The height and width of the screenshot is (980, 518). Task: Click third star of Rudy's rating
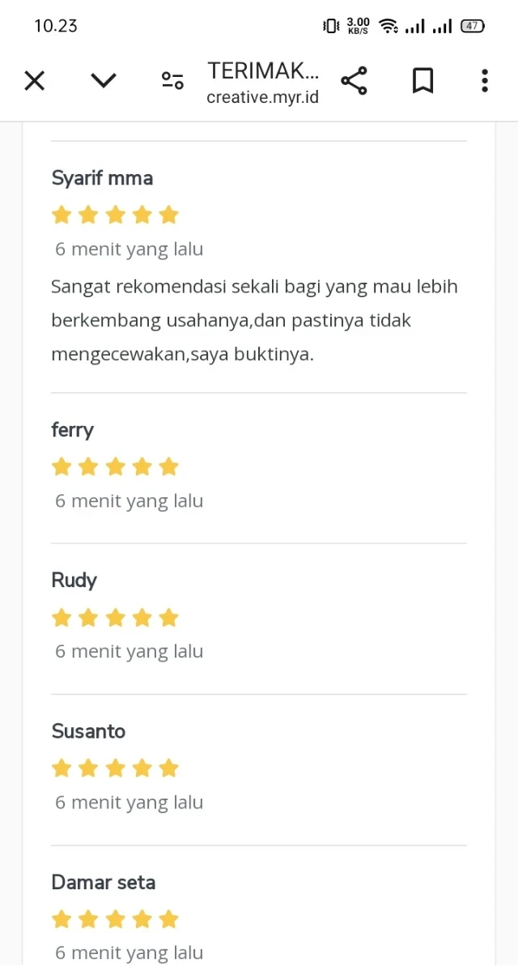(x=115, y=618)
